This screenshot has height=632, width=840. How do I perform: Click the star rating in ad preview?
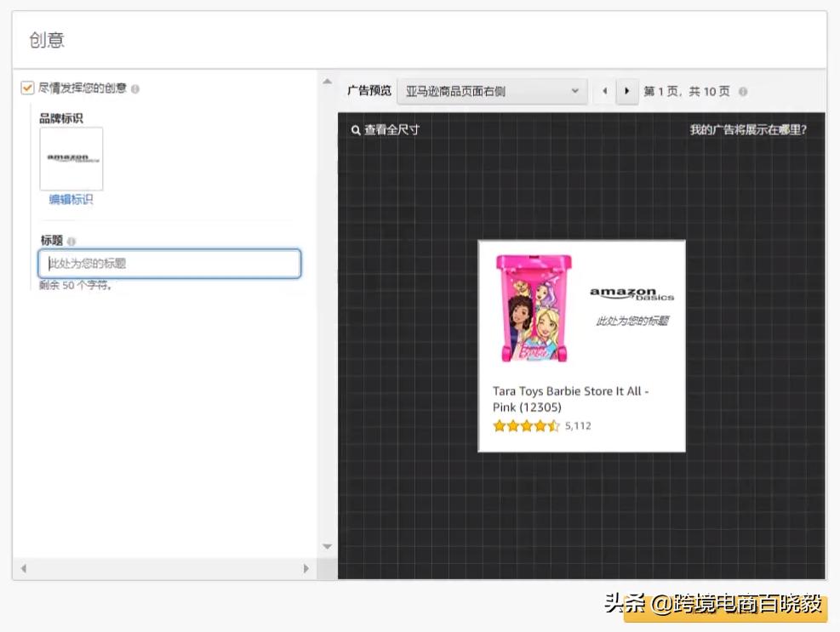(x=526, y=426)
